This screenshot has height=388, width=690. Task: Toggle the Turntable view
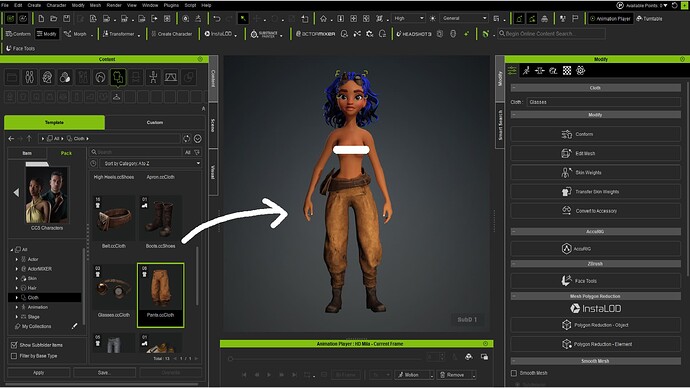pyautogui.click(x=649, y=18)
